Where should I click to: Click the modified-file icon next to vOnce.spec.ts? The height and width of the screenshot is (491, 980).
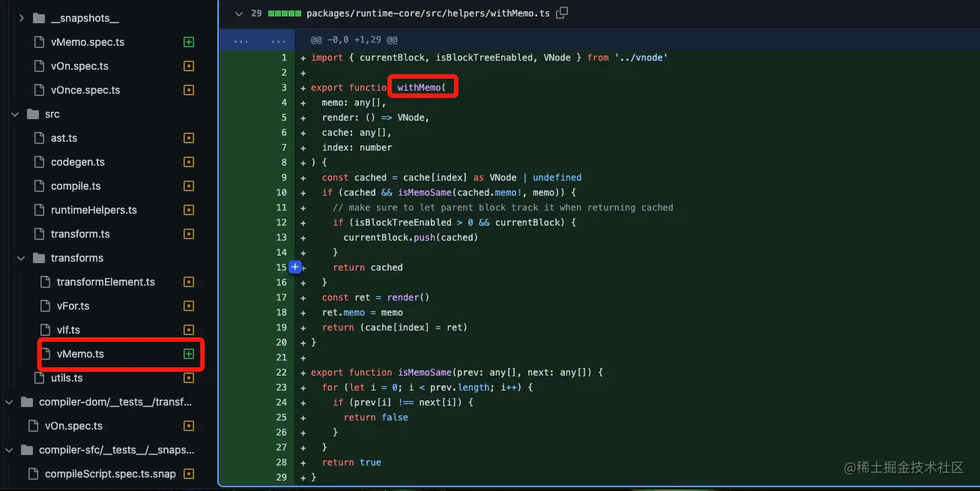click(x=188, y=90)
